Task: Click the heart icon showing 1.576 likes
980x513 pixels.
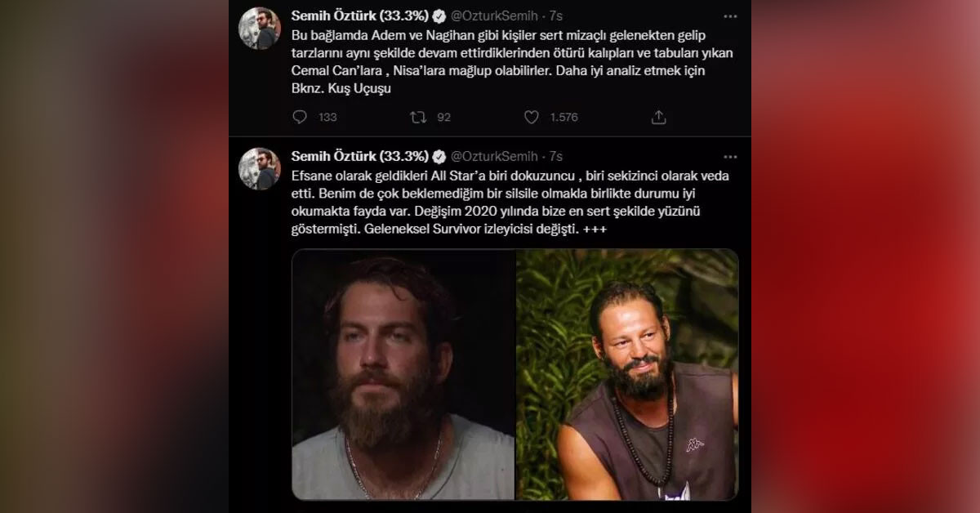Action: click(533, 118)
